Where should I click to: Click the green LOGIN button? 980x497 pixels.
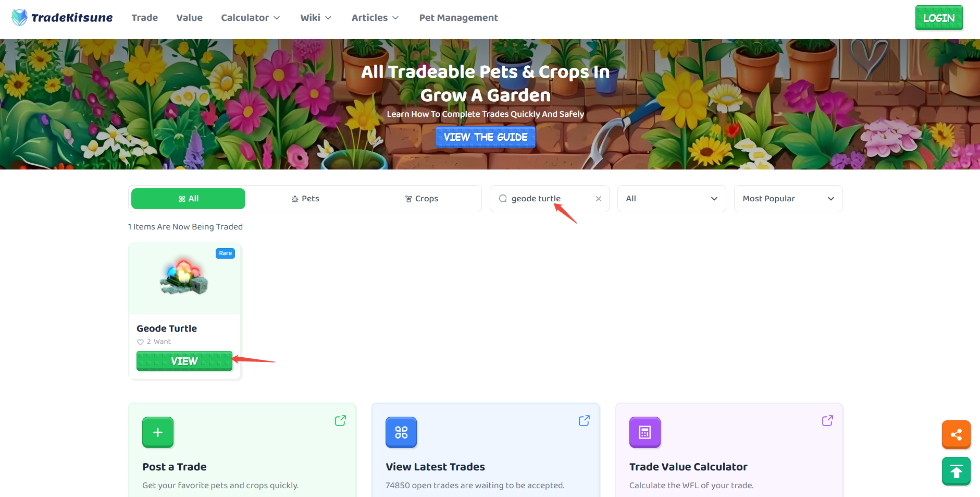(x=939, y=18)
